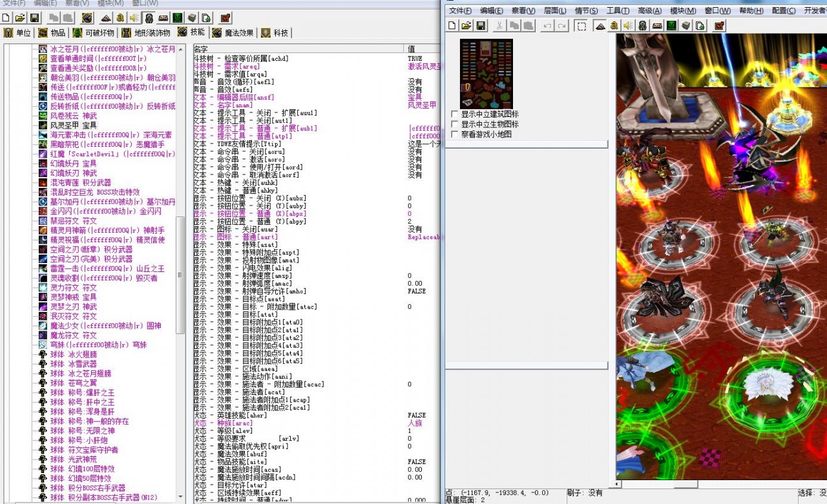Click the 值 column header
This screenshot has height=504, width=827.
tap(423, 49)
